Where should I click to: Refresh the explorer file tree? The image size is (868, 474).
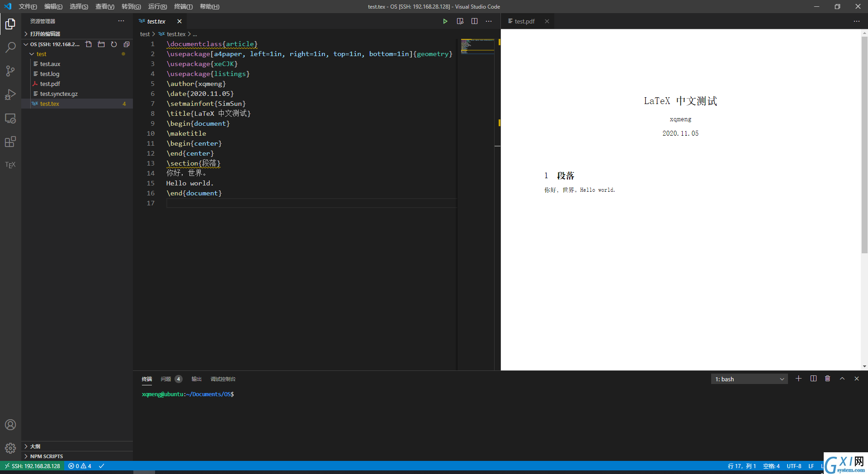tap(114, 44)
